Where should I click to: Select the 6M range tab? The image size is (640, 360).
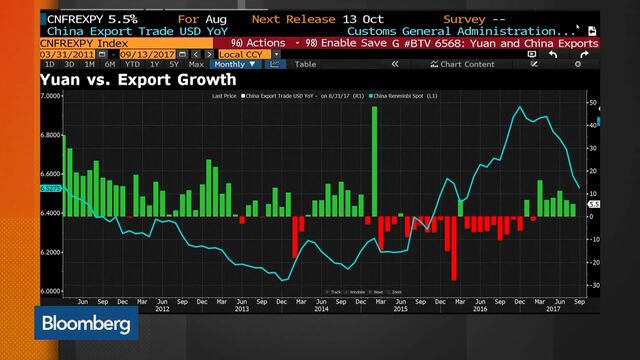(x=110, y=64)
